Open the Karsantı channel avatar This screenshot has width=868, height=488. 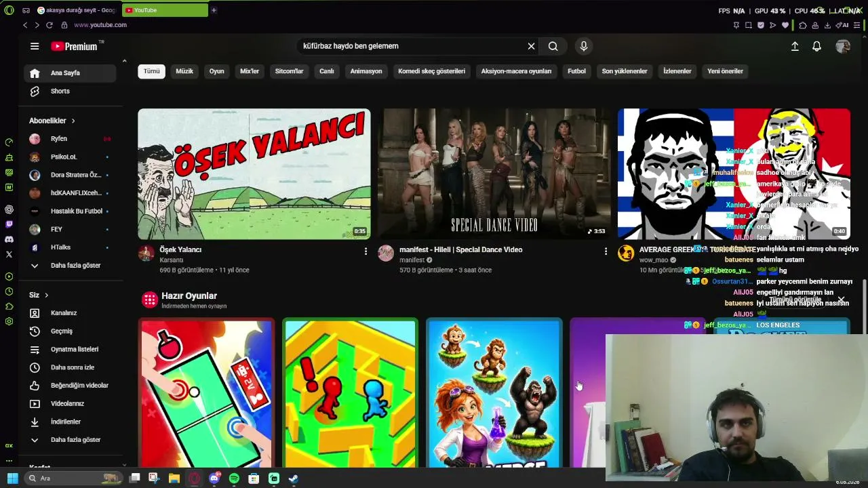click(x=146, y=253)
